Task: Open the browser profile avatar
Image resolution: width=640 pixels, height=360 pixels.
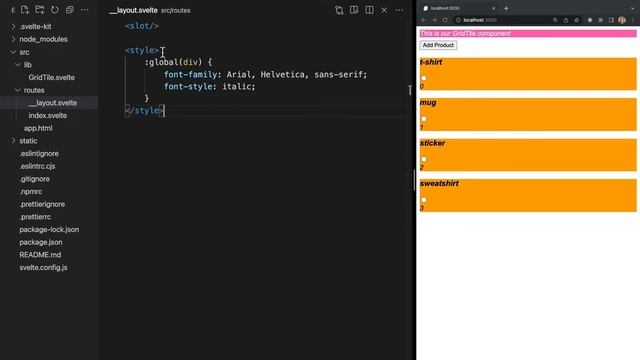Action: tap(622, 20)
